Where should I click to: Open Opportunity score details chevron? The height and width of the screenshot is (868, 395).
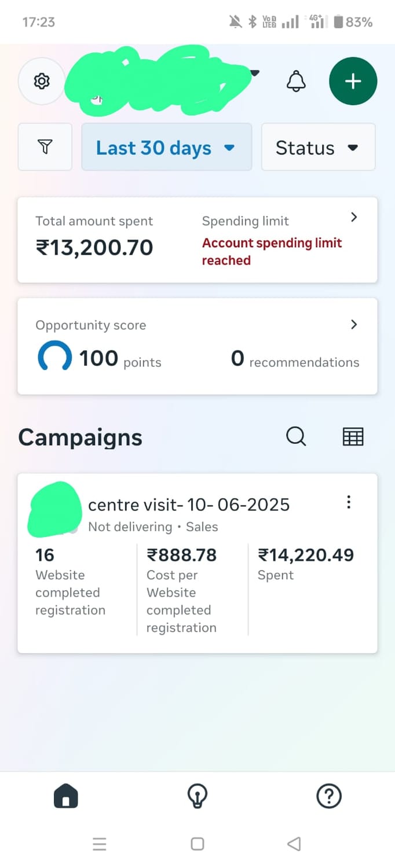pyautogui.click(x=354, y=325)
